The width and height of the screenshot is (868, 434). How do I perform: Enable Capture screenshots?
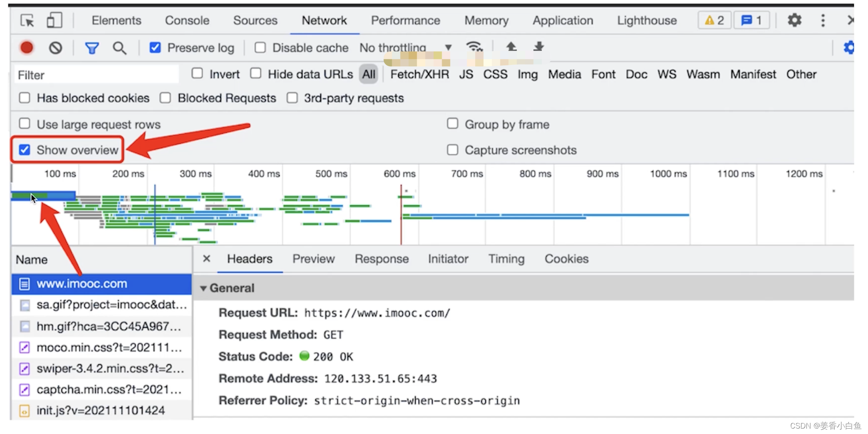pos(452,150)
